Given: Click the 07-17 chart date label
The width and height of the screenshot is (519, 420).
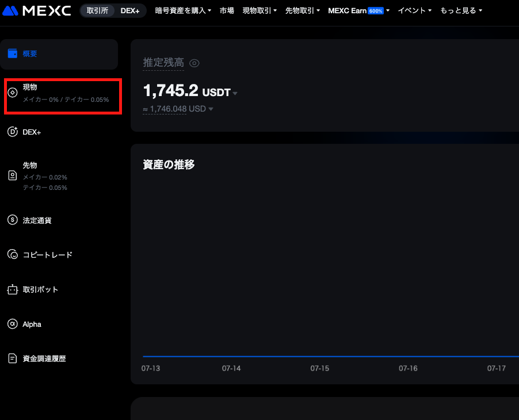Looking at the screenshot, I should [497, 368].
